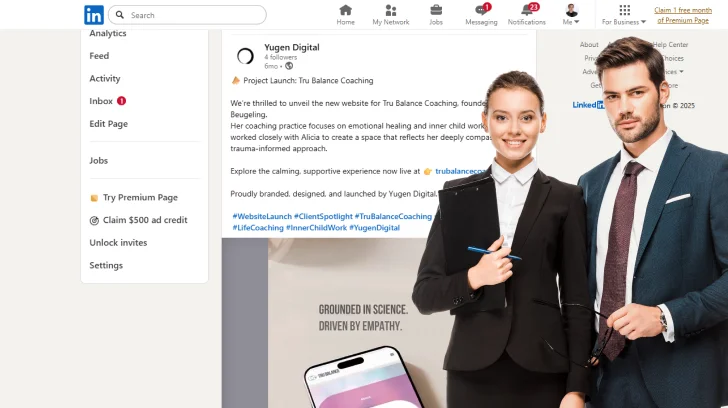Click the Yugen Digital logo on post

click(245, 56)
